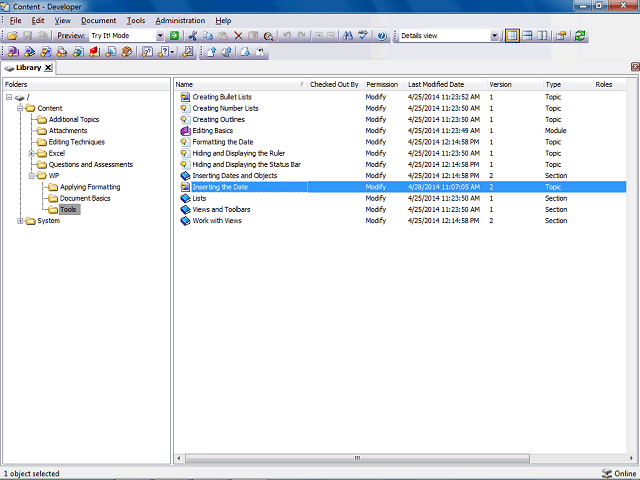Click the horizontal scrollbar left arrow

tap(179, 458)
